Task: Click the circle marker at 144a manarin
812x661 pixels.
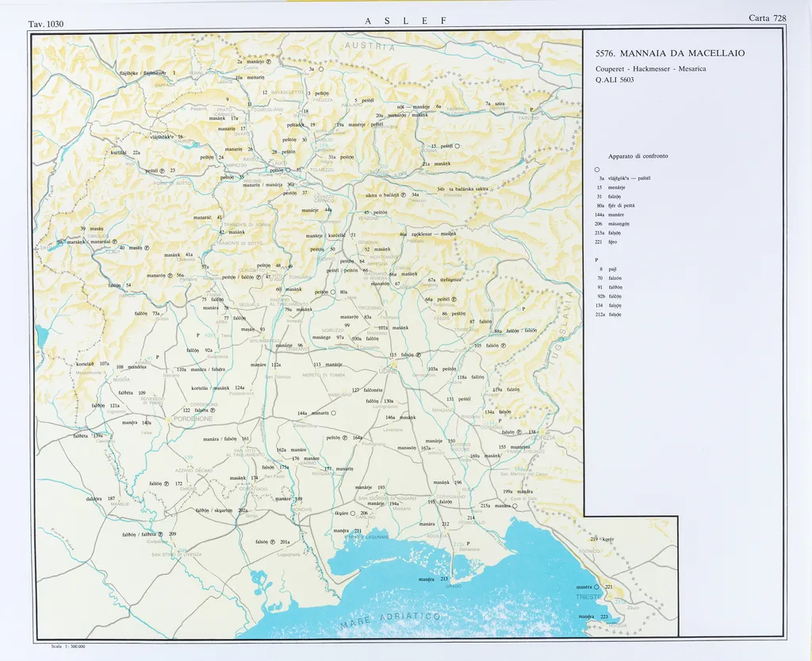Action: coord(334,413)
